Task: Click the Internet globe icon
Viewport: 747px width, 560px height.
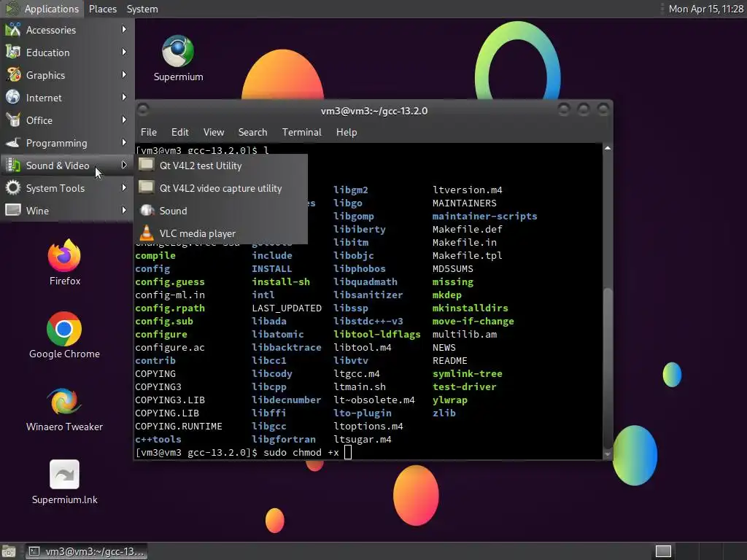Action: pos(13,97)
